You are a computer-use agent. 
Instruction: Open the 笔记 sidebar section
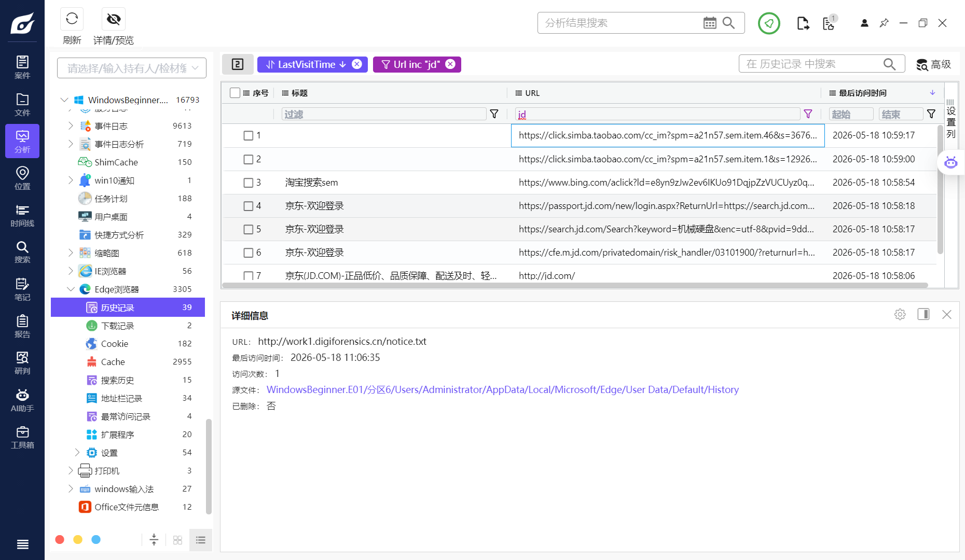point(22,289)
